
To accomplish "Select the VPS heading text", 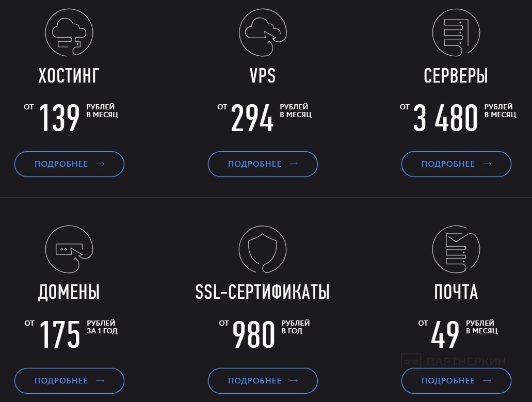I will (263, 76).
